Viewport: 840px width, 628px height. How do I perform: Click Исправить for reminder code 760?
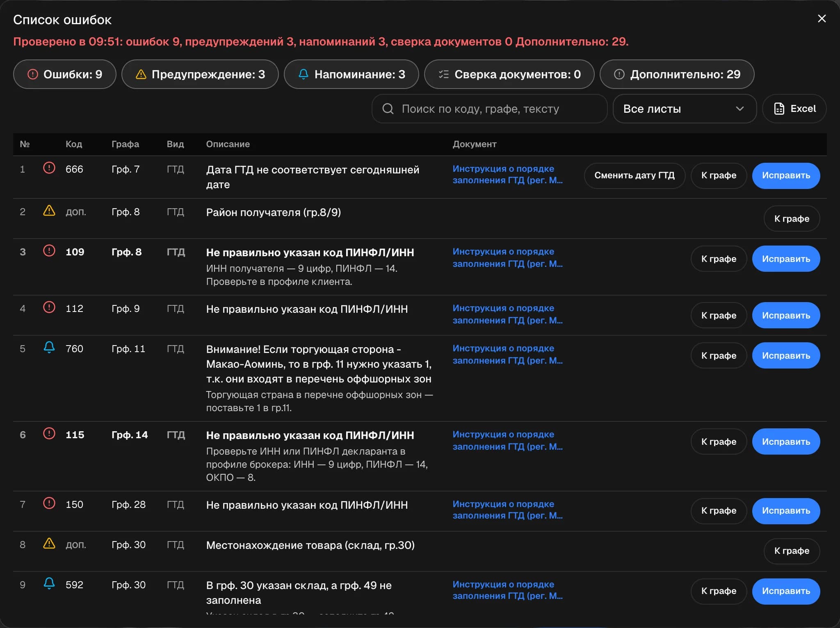tap(786, 355)
